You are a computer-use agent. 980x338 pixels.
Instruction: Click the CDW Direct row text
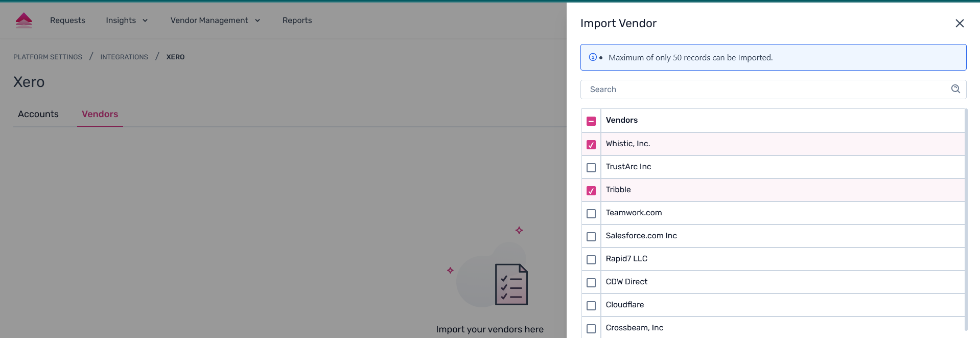626,282
